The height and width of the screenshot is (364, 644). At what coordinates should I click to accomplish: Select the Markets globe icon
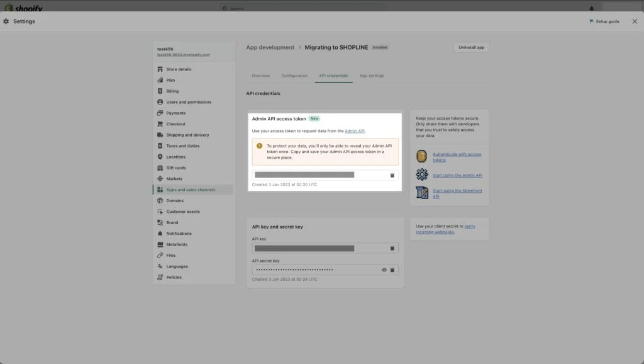(x=160, y=178)
